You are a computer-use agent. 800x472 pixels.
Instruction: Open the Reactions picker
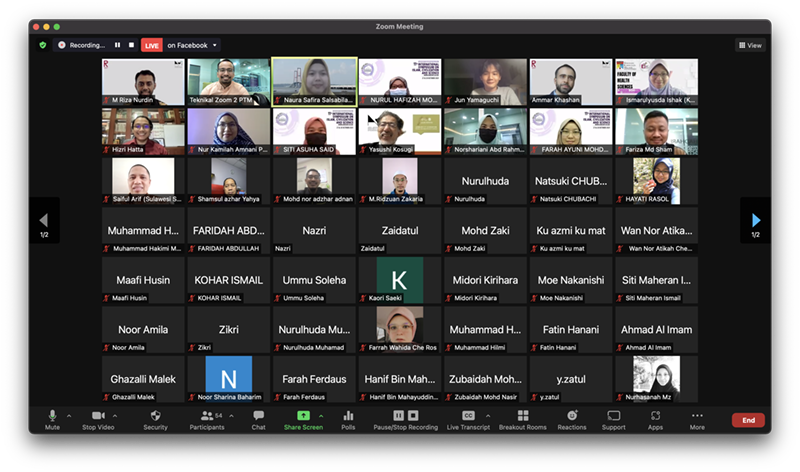point(572,416)
